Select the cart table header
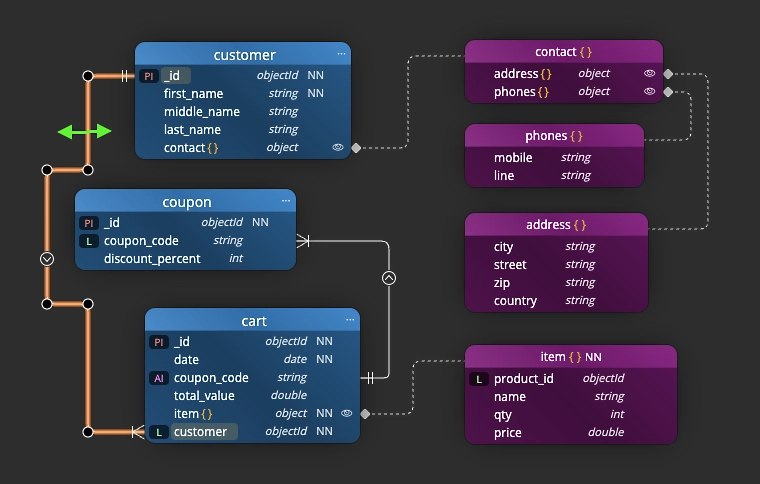The height and width of the screenshot is (484, 760). 253,320
